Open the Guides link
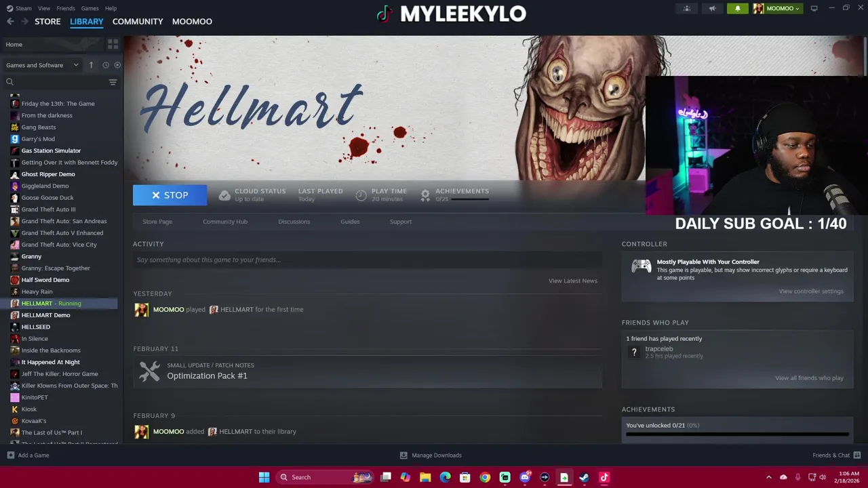This screenshot has width=868, height=488. (350, 222)
